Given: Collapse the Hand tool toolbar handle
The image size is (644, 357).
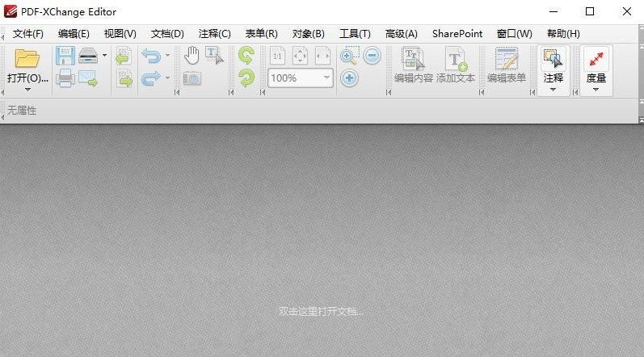Looking at the screenshot, I should pos(177,92).
